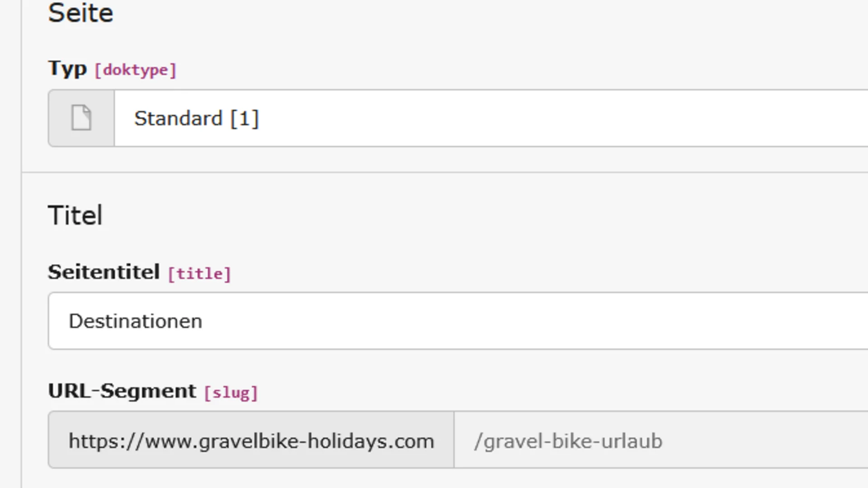Click the left gray margin strip
The width and height of the screenshot is (868, 488).
[10, 244]
